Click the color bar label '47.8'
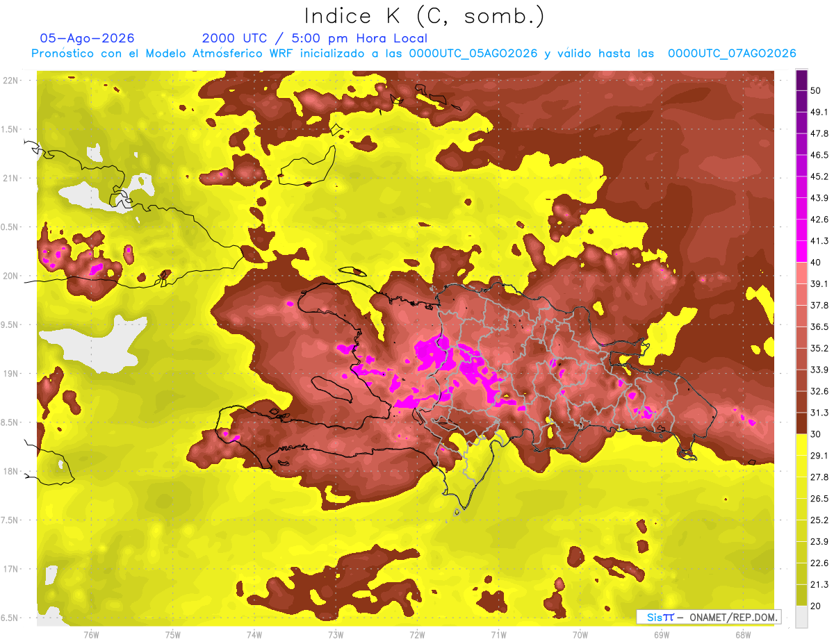 (x=819, y=133)
